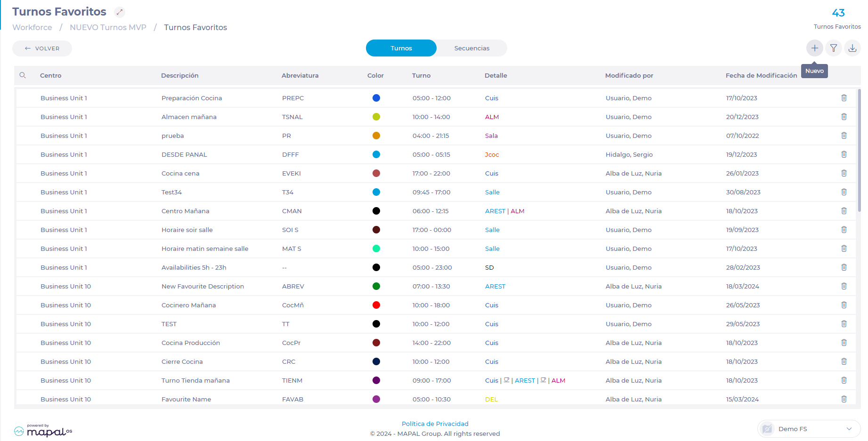The image size is (868, 441).
Task: Click the Demo FS avatar icon
Action: click(x=768, y=429)
